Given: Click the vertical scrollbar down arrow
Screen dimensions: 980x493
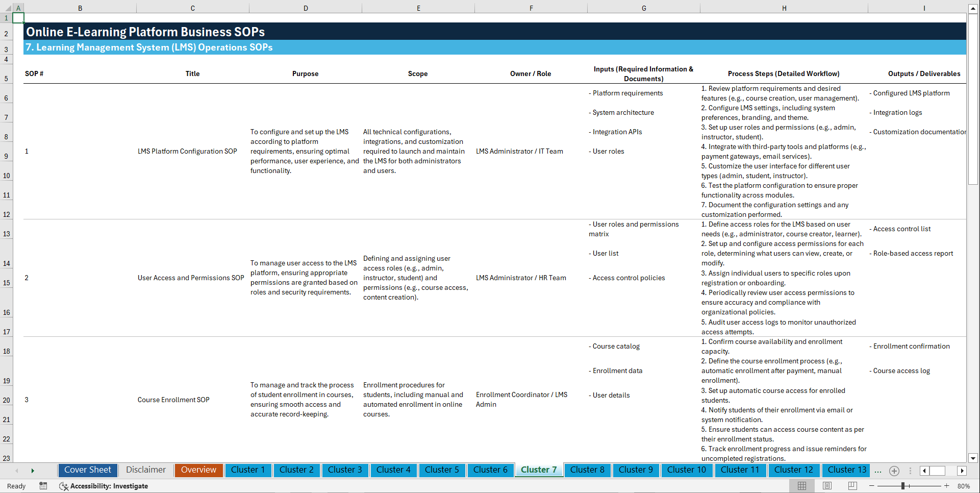Looking at the screenshot, I should [x=974, y=458].
